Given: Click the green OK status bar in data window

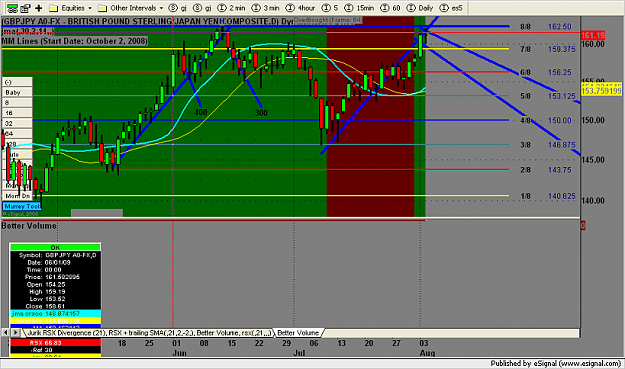Looking at the screenshot, I should coord(55,247).
